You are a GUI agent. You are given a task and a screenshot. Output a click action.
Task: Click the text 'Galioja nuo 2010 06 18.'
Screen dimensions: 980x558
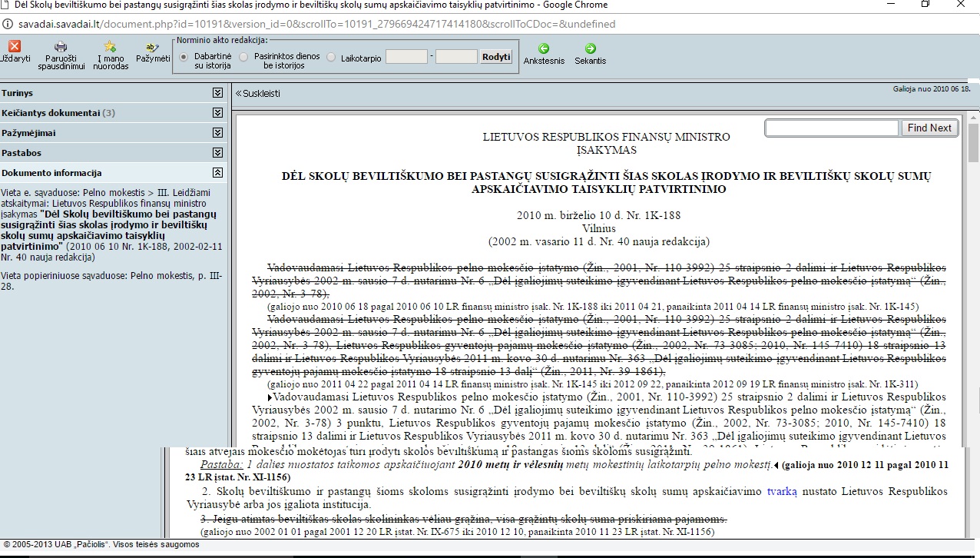932,89
